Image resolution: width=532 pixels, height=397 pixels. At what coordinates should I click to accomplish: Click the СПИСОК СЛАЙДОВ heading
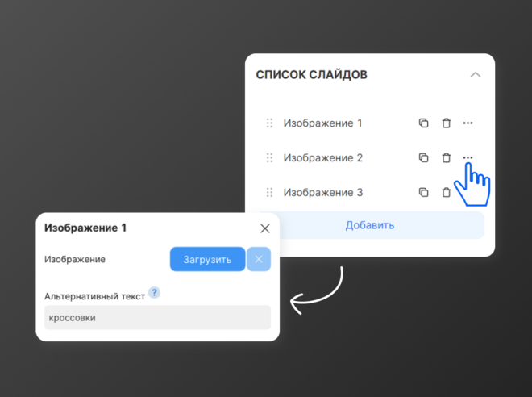coord(311,75)
